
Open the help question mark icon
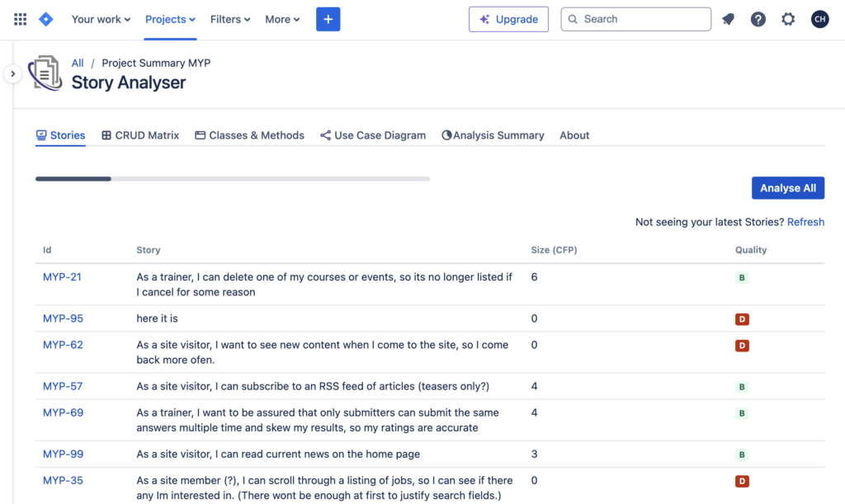click(x=758, y=18)
